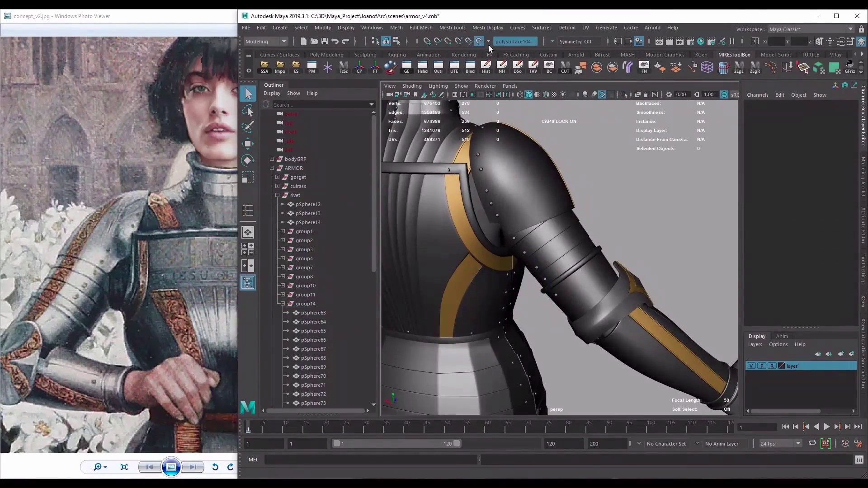
Task: Click the MEL command input field
Action: click(x=371, y=460)
